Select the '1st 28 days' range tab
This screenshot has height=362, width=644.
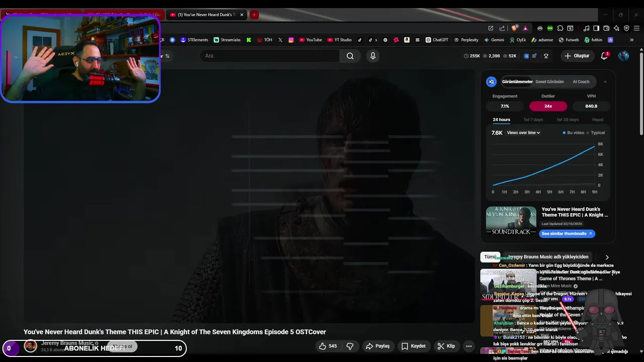click(x=568, y=120)
